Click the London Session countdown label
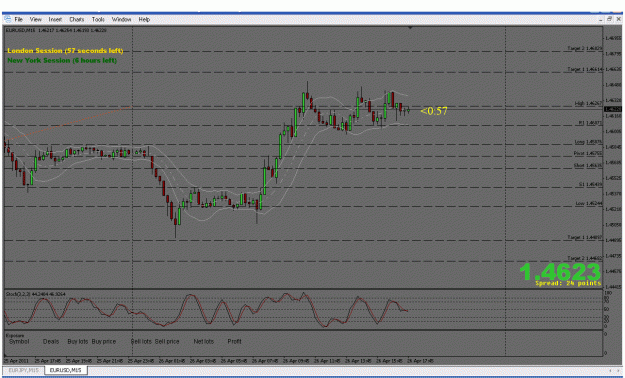625x378 pixels. pyautogui.click(x=65, y=51)
